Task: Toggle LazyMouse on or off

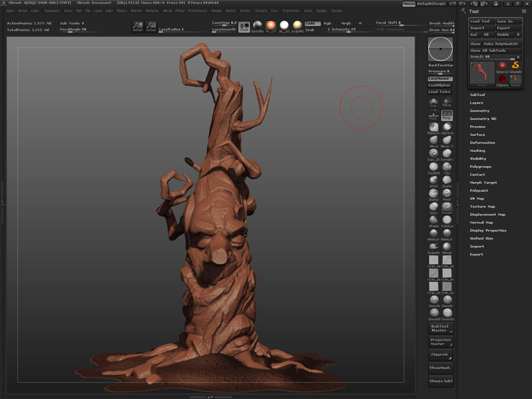Action: coord(440,79)
